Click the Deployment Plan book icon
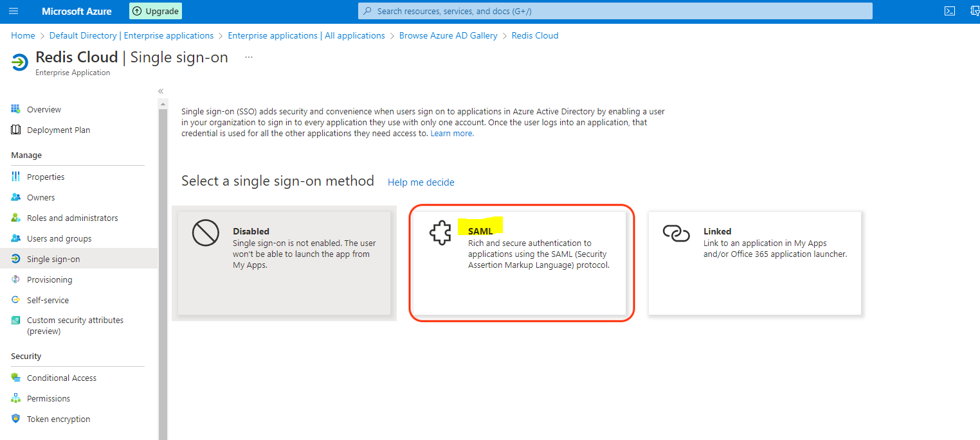The image size is (980, 440). 16,130
